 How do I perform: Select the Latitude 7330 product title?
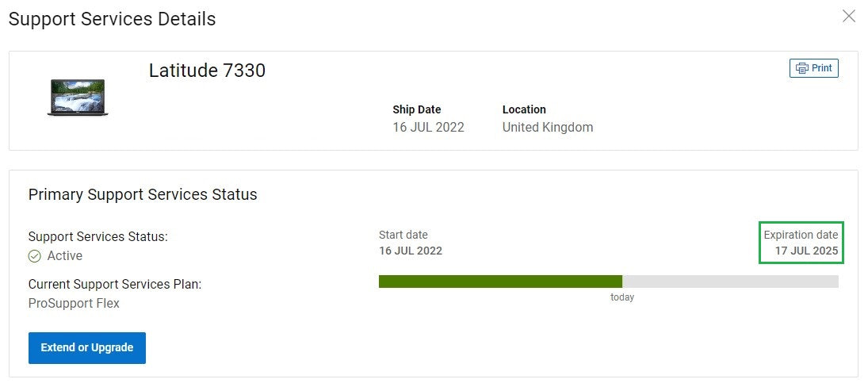click(207, 71)
